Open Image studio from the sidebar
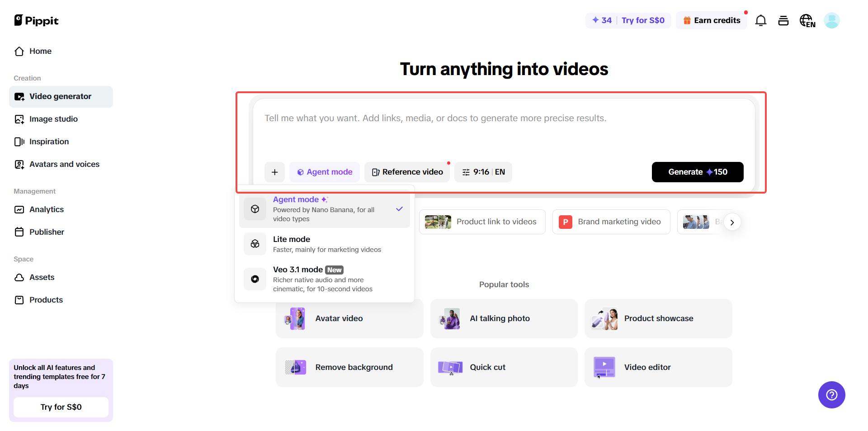The height and width of the screenshot is (431, 868). click(53, 119)
